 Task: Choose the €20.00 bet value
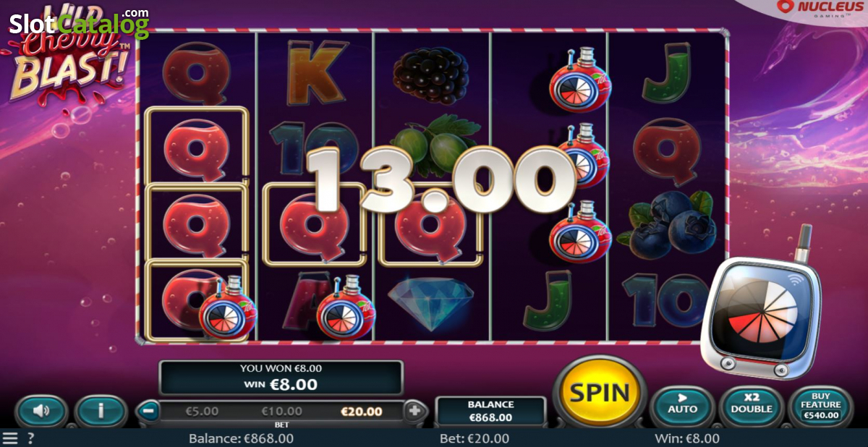click(x=362, y=411)
